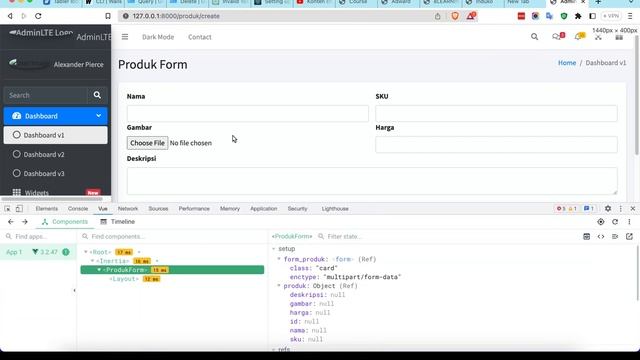Click Alexander Pierce user name

[78, 64]
